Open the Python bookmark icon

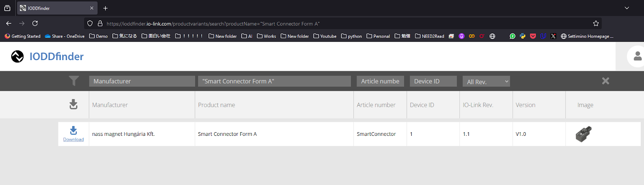point(522,36)
